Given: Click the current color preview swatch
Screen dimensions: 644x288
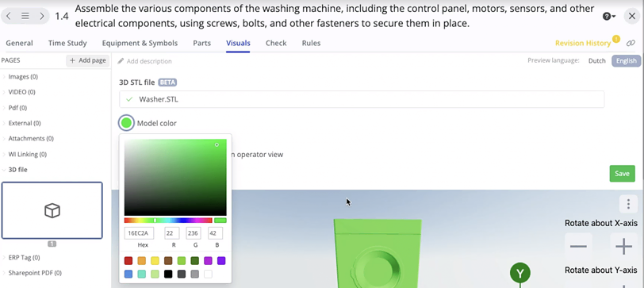Looking at the screenshot, I should point(220,221).
